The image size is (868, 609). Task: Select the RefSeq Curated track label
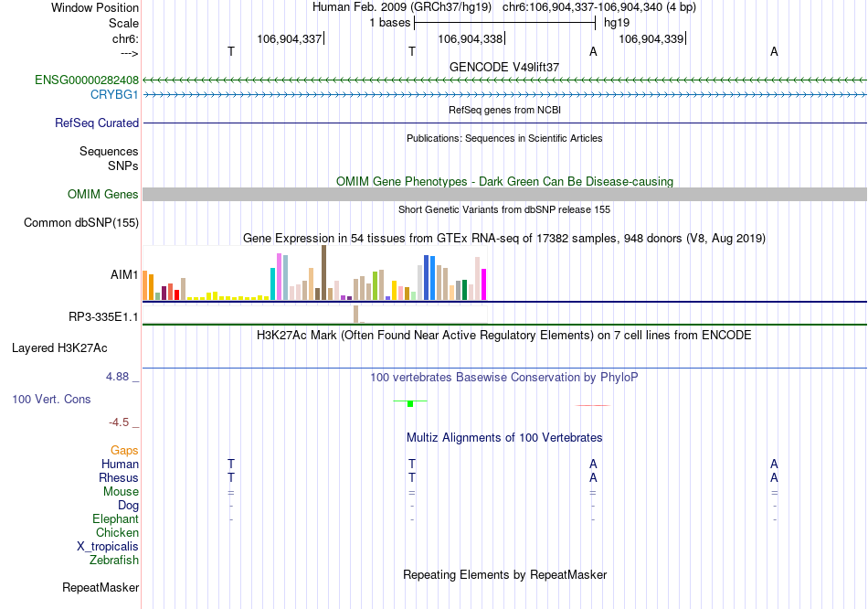(96, 123)
